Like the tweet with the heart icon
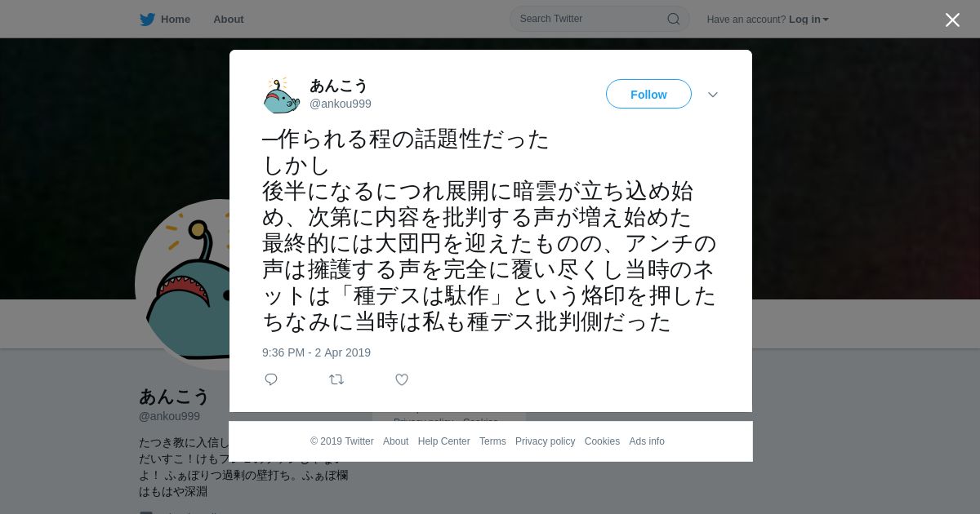980x514 pixels. [402, 379]
